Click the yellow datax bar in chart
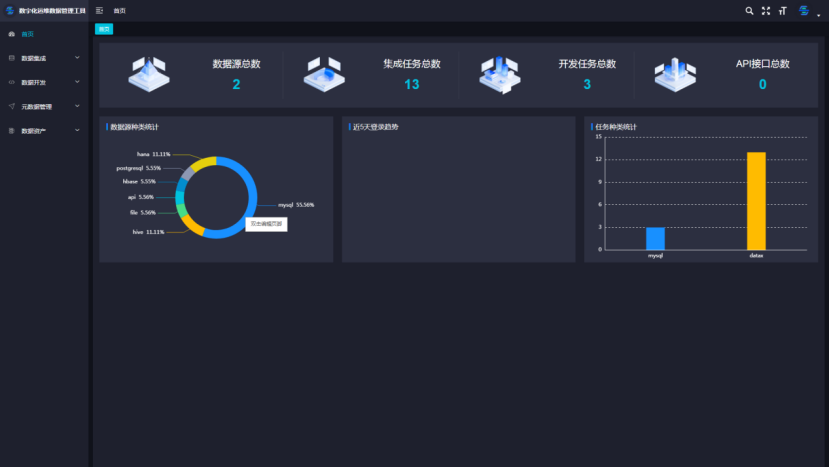830x467 pixels. 756,200
